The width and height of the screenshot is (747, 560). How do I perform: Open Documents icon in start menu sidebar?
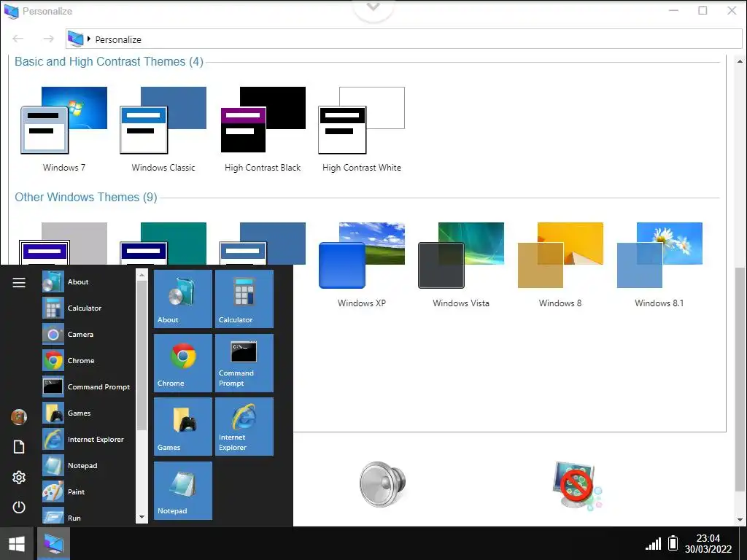point(19,447)
